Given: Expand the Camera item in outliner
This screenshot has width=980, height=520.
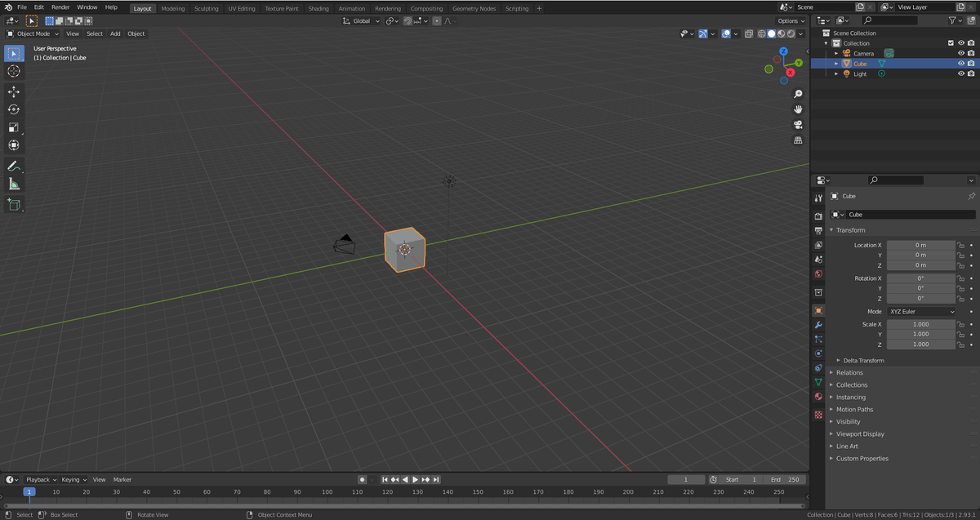Looking at the screenshot, I should click(836, 53).
